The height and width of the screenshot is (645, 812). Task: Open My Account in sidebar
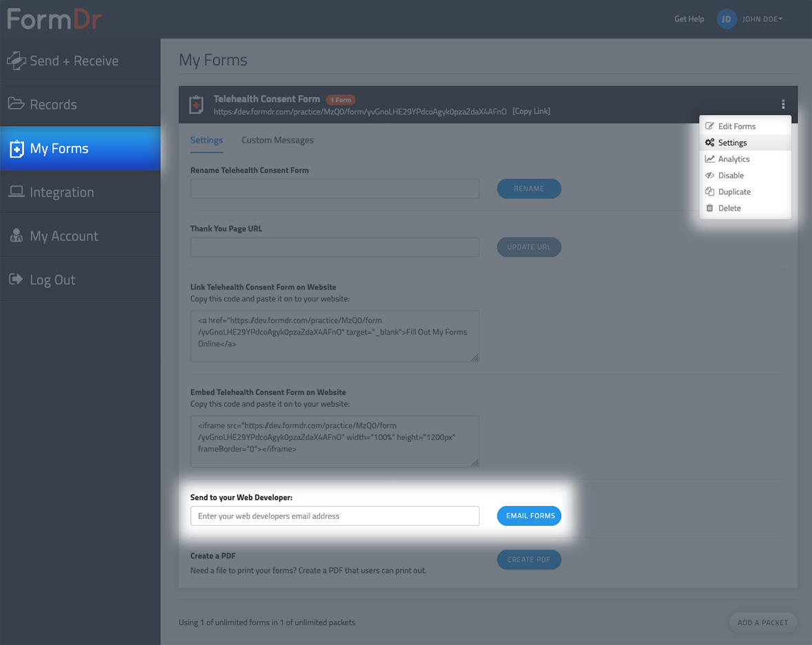(81, 235)
